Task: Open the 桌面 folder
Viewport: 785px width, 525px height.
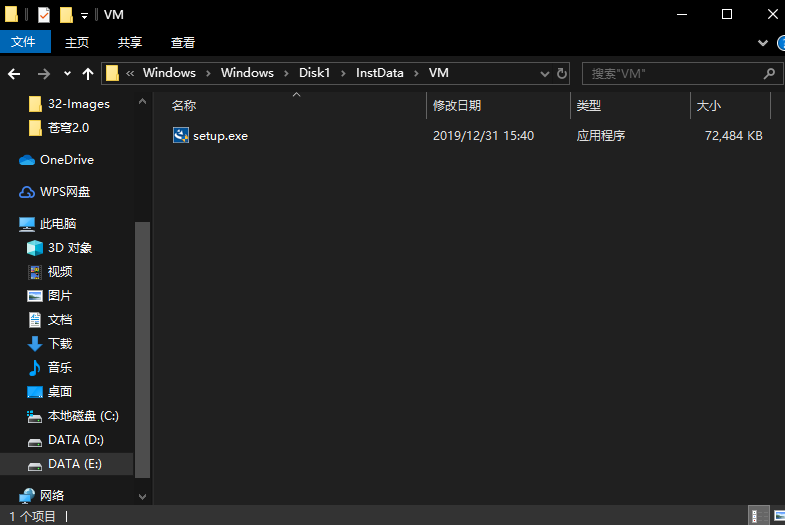Action: point(60,392)
